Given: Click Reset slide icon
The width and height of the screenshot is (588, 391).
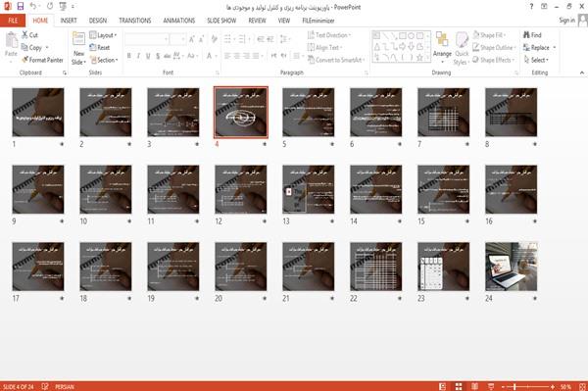Looking at the screenshot, I should point(93,47).
